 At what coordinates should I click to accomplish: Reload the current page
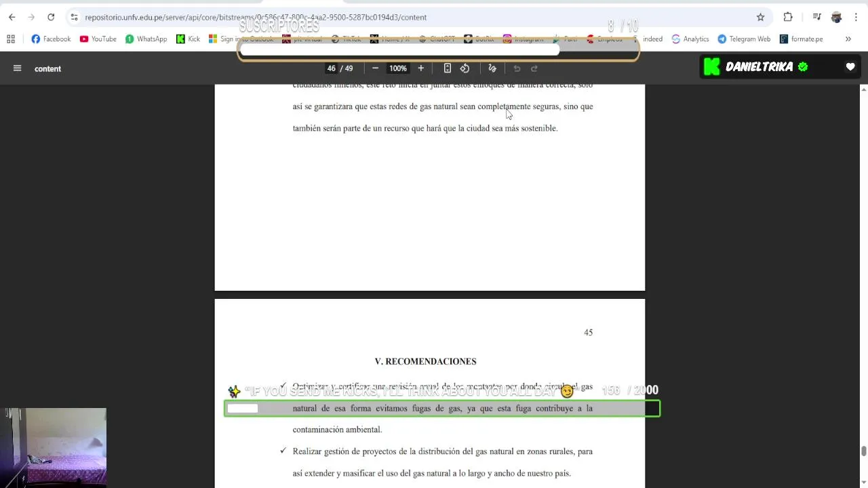(x=51, y=17)
